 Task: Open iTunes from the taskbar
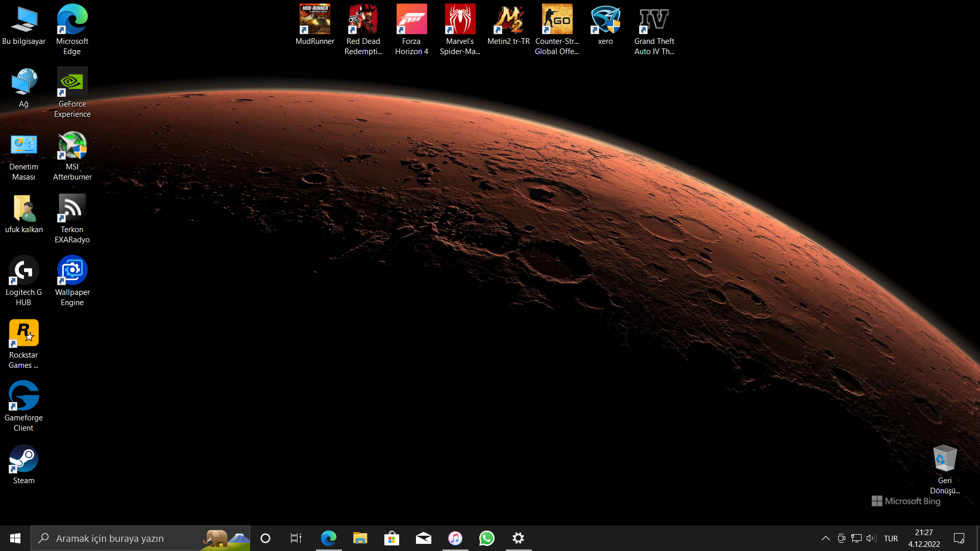[x=455, y=538]
